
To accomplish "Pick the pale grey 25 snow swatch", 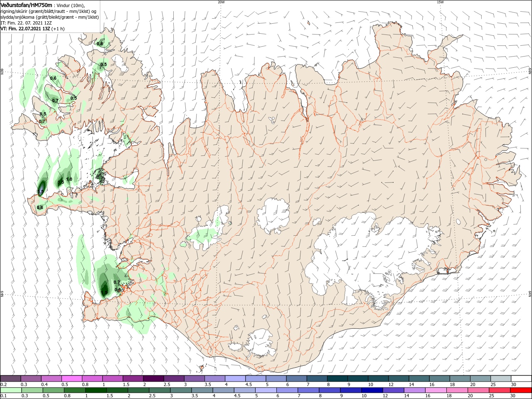I will point(501,379).
